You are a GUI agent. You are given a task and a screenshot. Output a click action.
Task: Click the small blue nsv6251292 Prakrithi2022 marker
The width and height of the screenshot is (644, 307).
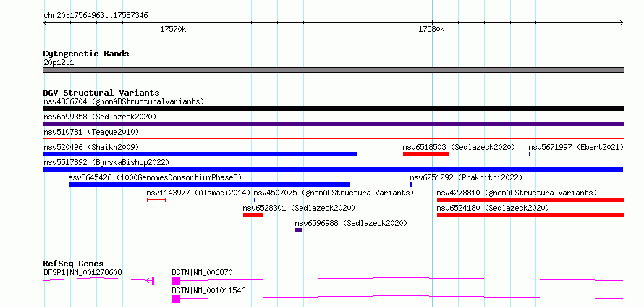point(411,185)
